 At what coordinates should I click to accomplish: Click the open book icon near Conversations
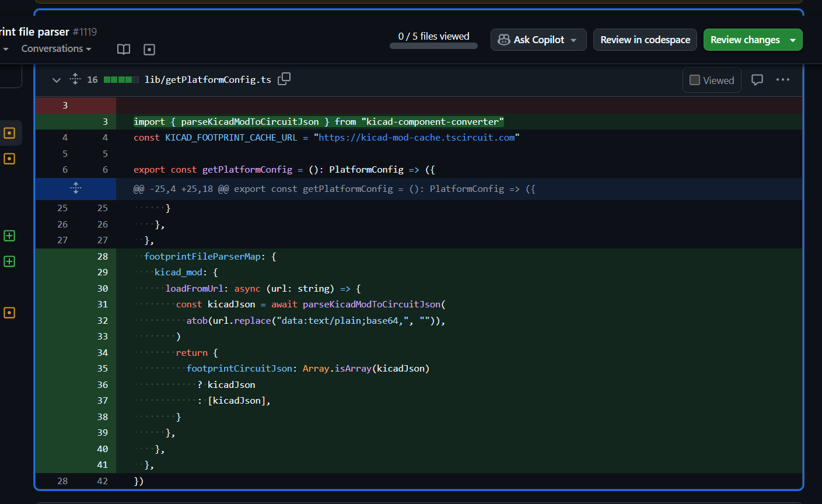(x=124, y=50)
